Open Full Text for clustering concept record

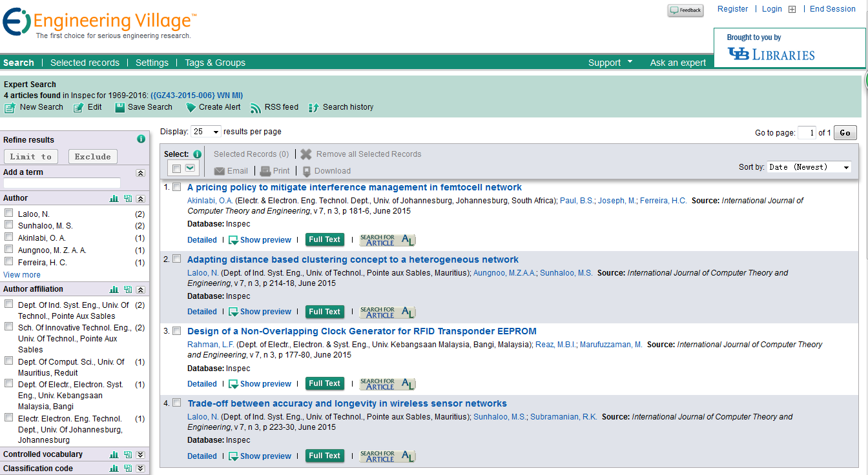(324, 312)
